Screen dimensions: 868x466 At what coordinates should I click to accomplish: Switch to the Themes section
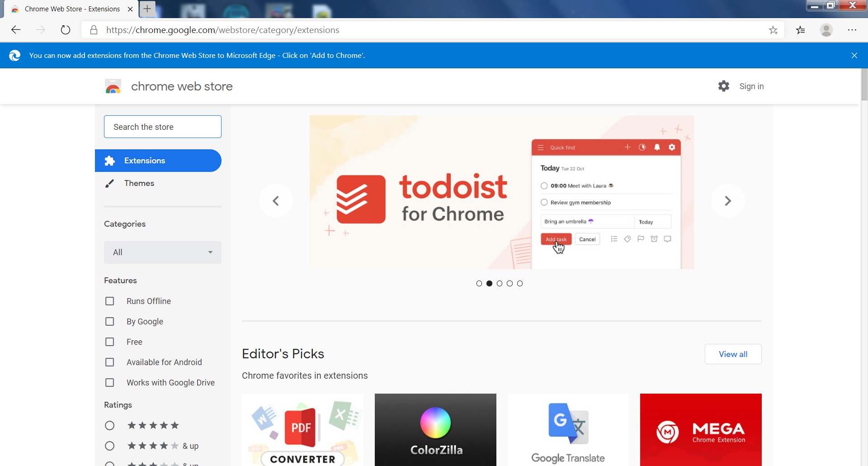coord(139,183)
